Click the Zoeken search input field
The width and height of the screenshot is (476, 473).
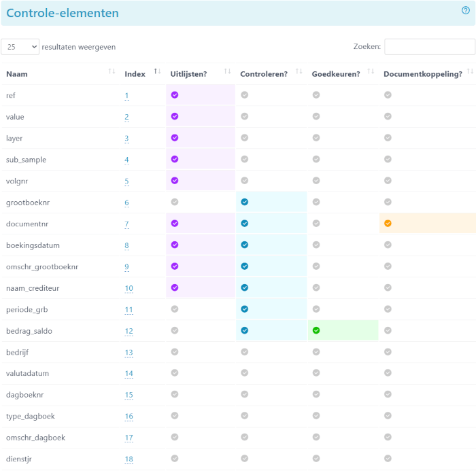coord(430,47)
